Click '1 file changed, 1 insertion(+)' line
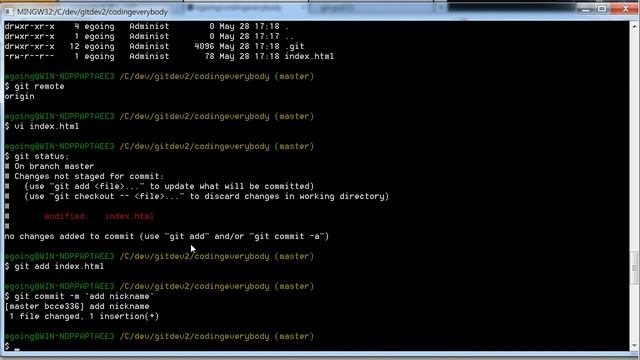This screenshot has width=640, height=360. click(84, 316)
